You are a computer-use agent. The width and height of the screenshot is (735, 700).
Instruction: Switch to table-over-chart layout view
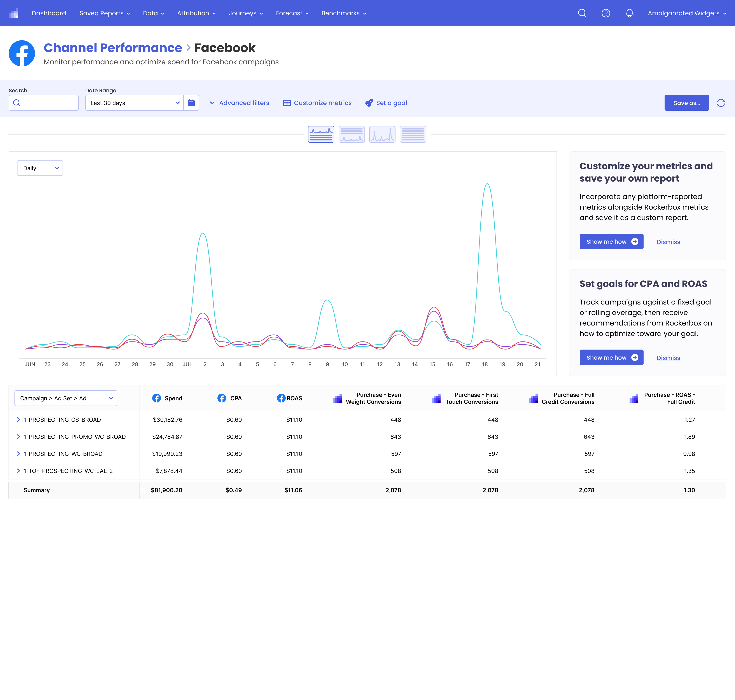point(352,134)
